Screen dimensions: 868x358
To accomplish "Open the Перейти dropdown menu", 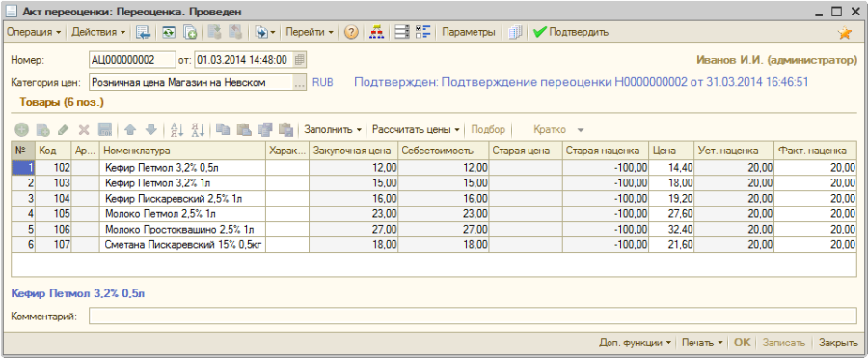I will (x=310, y=32).
